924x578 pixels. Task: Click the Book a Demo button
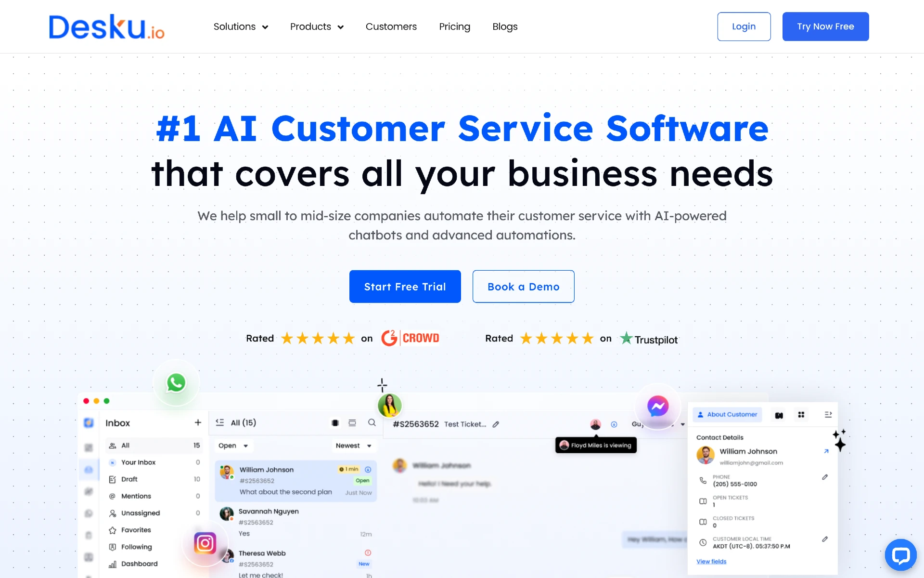[523, 286]
